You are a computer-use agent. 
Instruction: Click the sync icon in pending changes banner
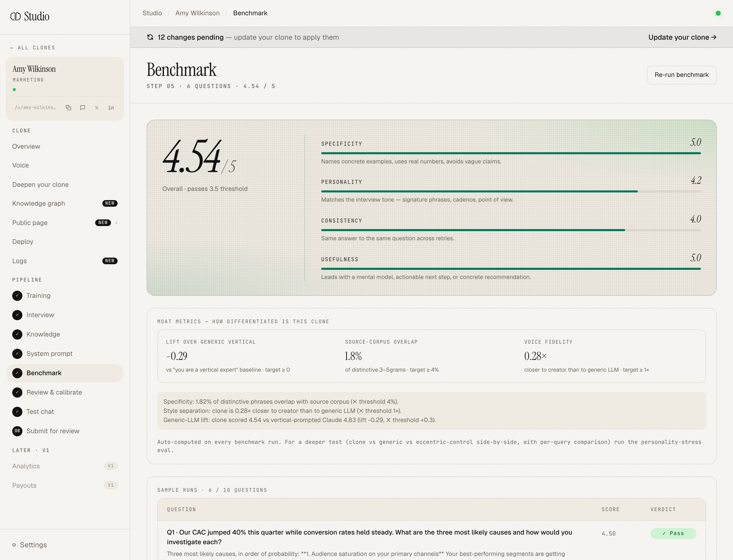click(150, 37)
